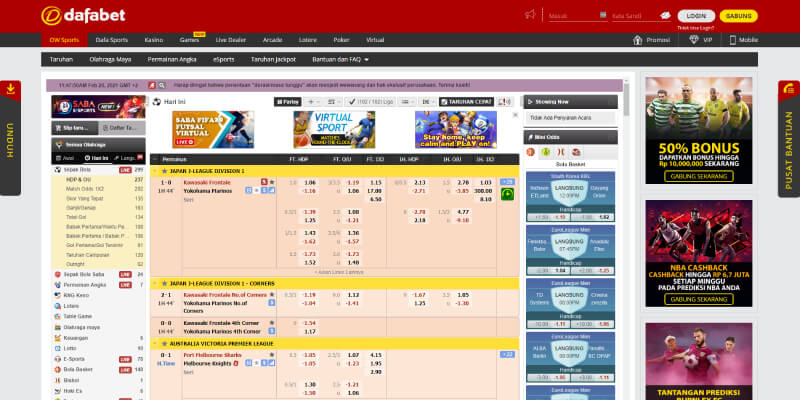The width and height of the screenshot is (800, 400).
Task: Open the DE odds type dropdown
Action: pos(428,102)
